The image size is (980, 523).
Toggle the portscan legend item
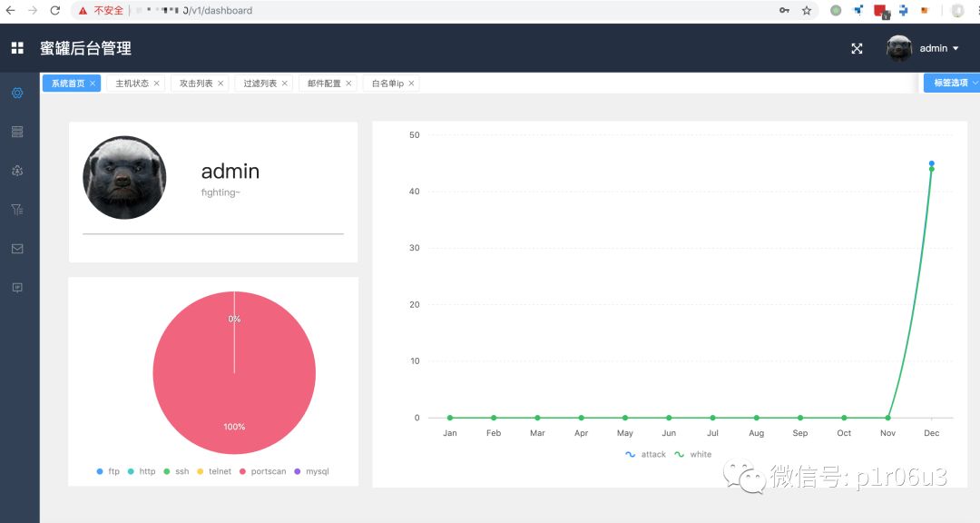coord(262,471)
